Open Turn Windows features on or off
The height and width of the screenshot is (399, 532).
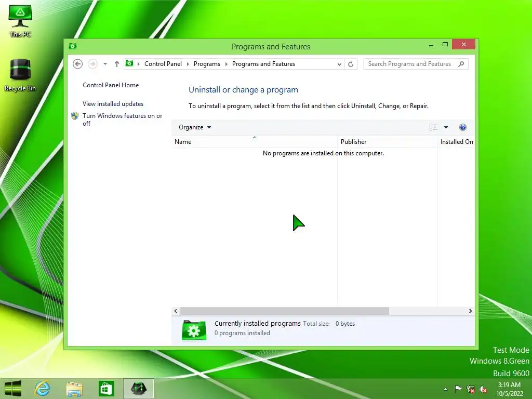point(122,119)
